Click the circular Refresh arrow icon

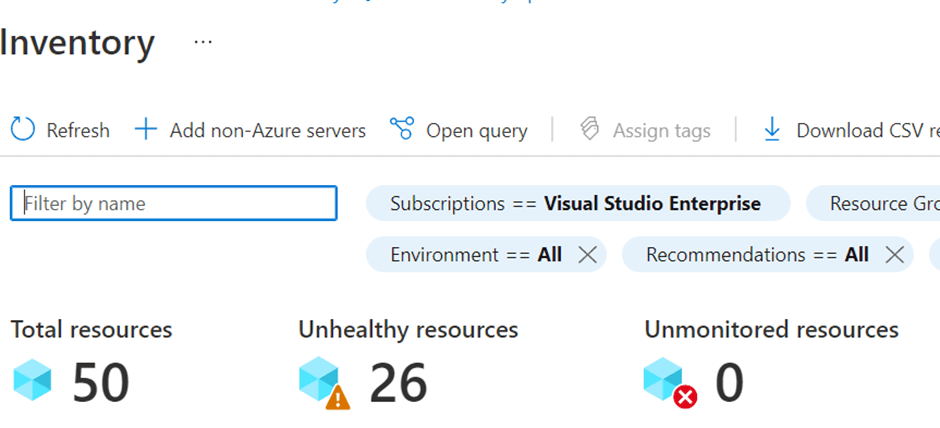click(22, 129)
